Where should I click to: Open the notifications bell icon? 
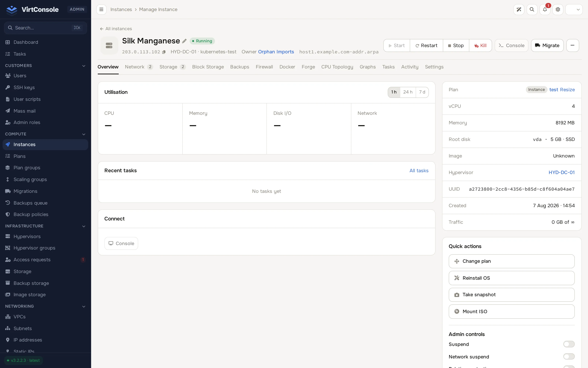pos(545,10)
